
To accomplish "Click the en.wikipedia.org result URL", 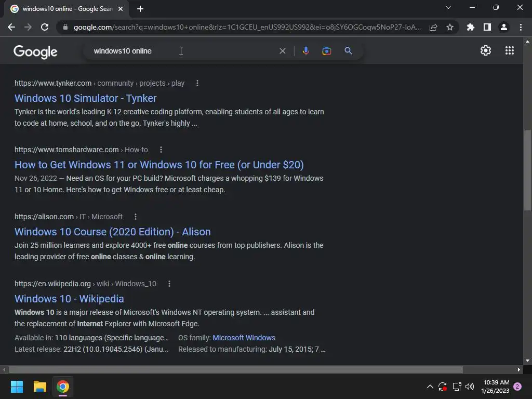I will pyautogui.click(x=52, y=284).
